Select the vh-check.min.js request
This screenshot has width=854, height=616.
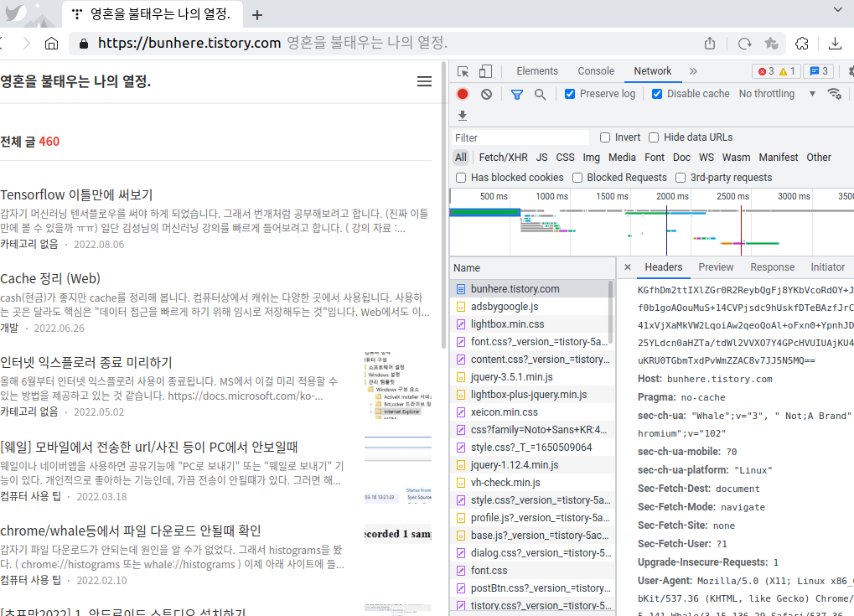(531, 483)
